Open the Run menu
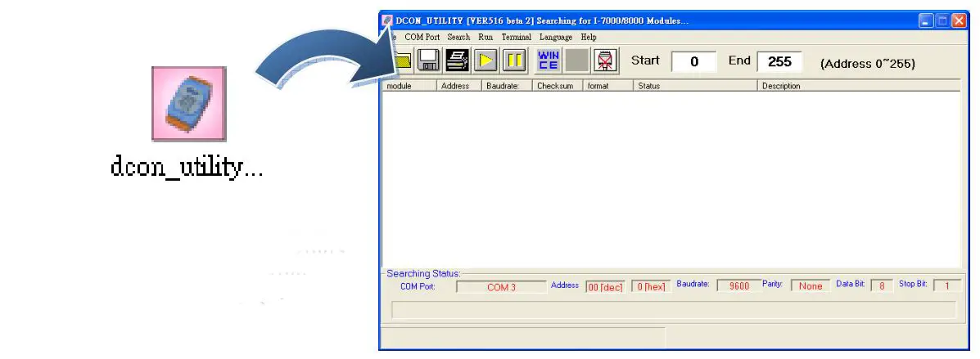This screenshot has width=980, height=359. pyautogui.click(x=485, y=37)
